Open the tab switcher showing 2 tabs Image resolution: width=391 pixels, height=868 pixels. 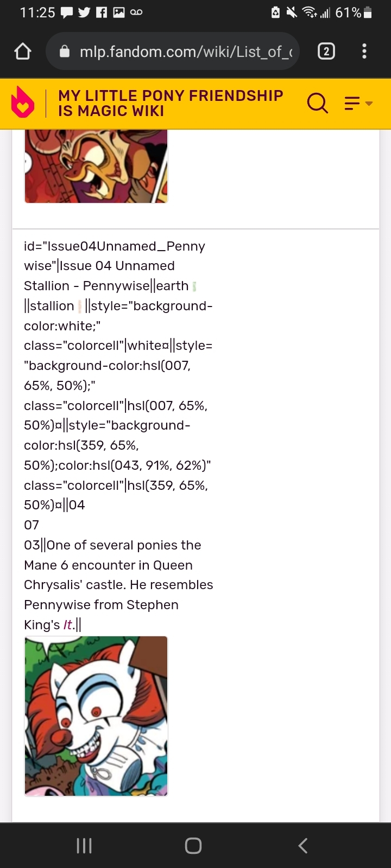coord(326,52)
